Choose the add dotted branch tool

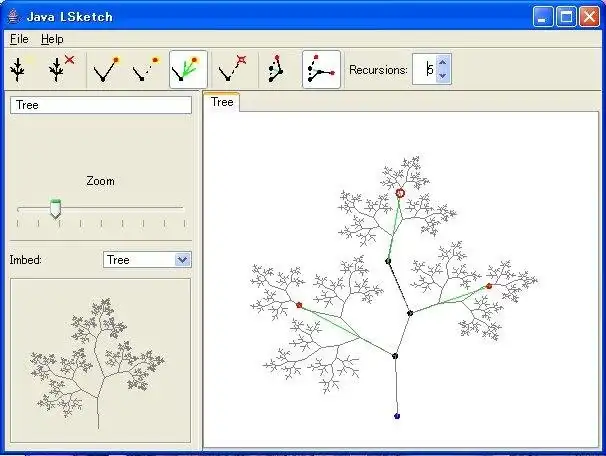coord(145,70)
